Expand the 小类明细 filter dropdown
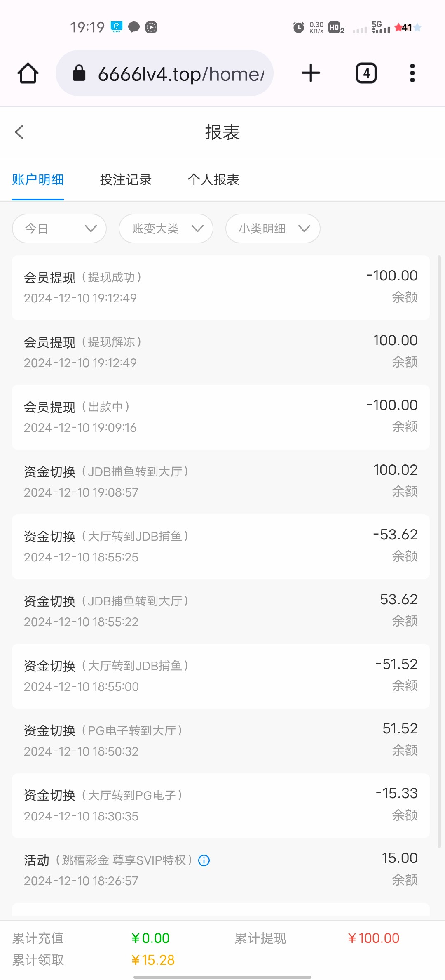This screenshot has height=980, width=445. (x=272, y=229)
